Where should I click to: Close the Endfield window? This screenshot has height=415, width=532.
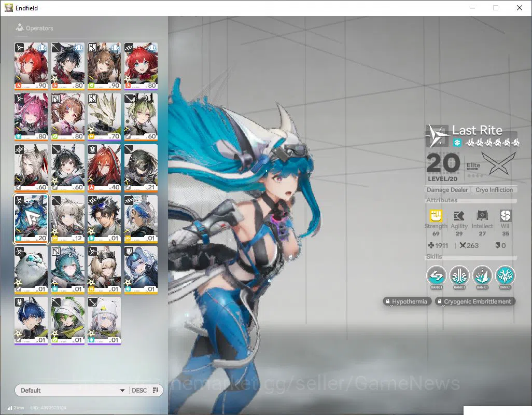tap(519, 8)
